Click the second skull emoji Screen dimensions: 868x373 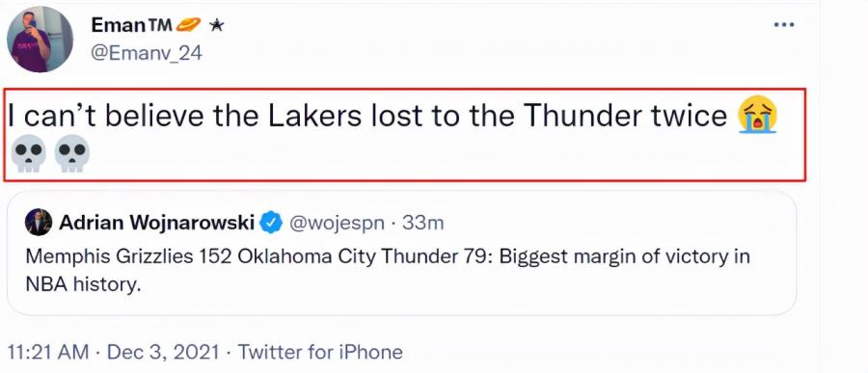coord(72,153)
